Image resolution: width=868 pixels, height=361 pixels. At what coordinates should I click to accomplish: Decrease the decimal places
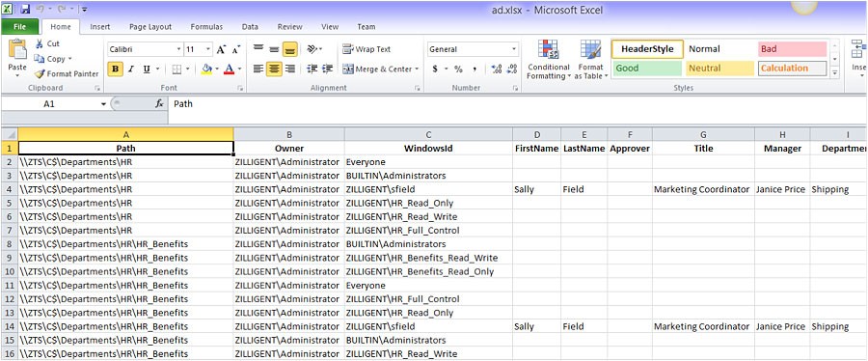click(513, 69)
